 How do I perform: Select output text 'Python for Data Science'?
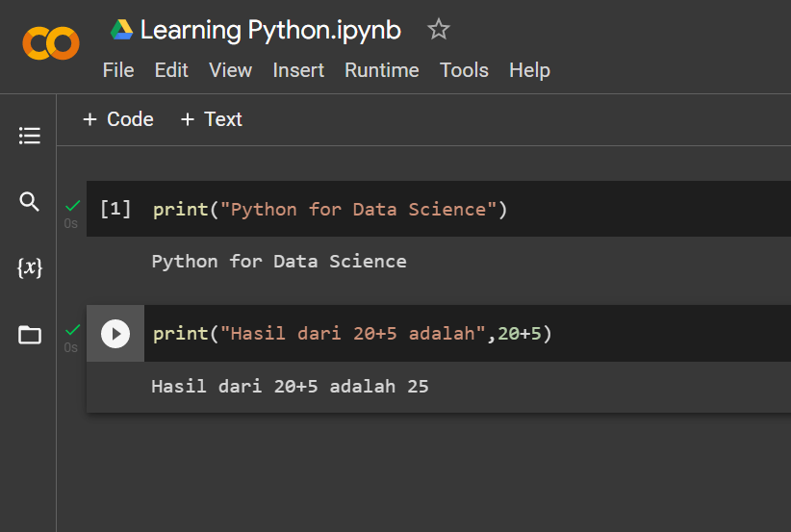279,262
